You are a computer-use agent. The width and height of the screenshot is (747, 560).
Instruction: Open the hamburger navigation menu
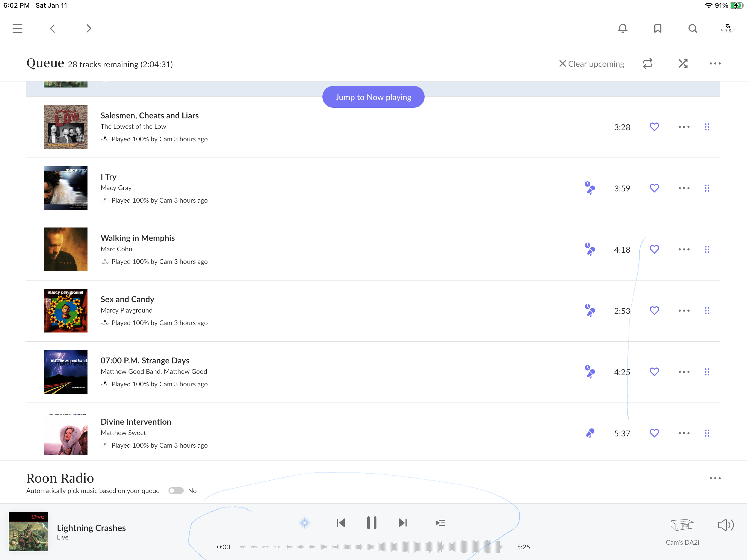point(17,28)
